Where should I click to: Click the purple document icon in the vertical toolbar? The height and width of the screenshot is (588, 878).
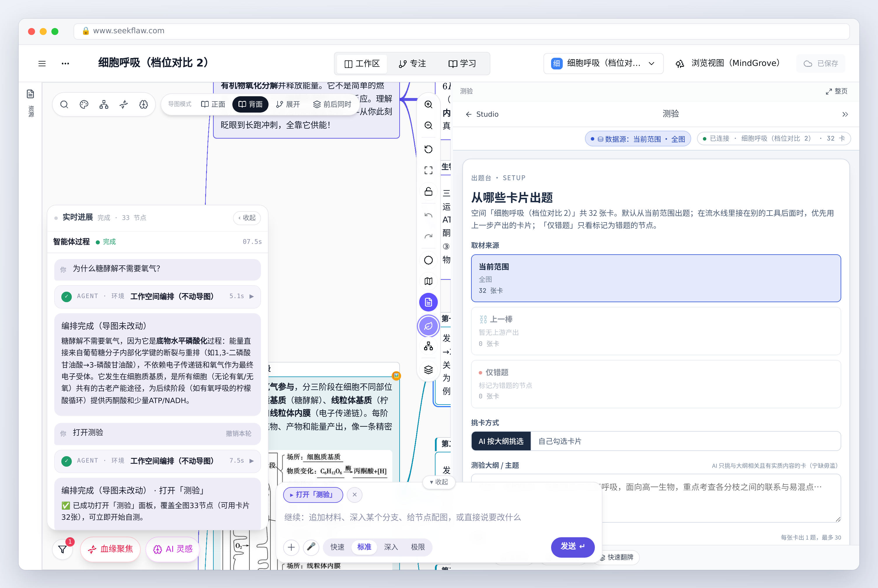click(x=428, y=302)
